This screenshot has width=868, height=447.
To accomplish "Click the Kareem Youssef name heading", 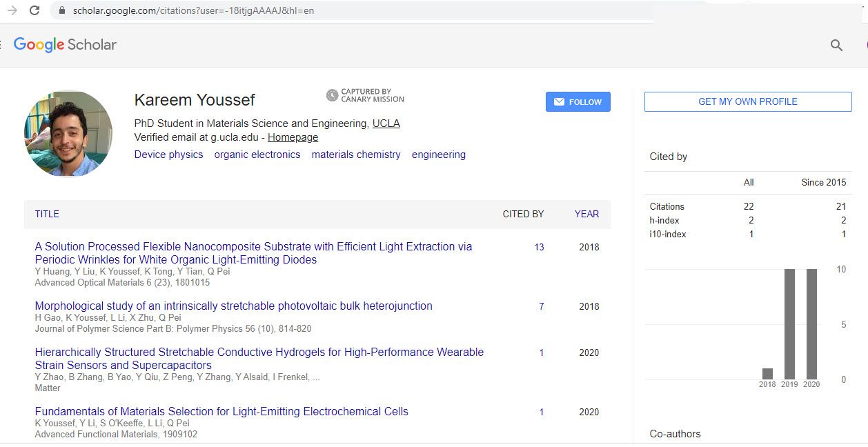I will [195, 100].
